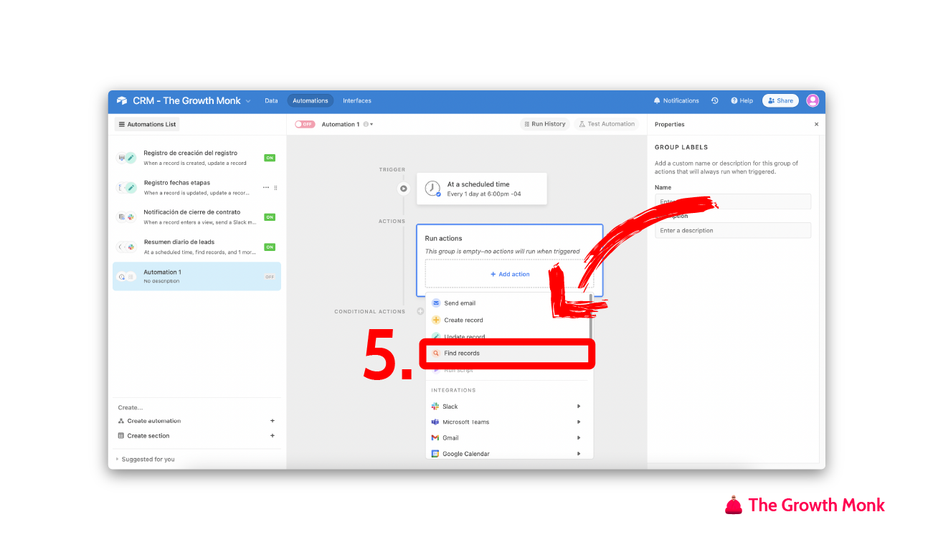Click the drag handle on Registro fechas etapas
This screenshot has width=933, height=560.
click(x=275, y=188)
